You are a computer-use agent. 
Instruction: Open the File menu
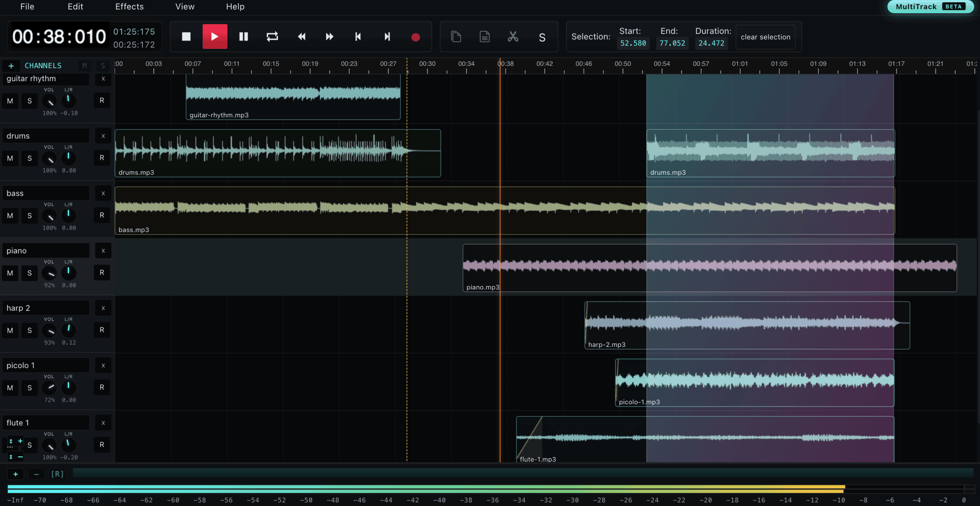[27, 7]
